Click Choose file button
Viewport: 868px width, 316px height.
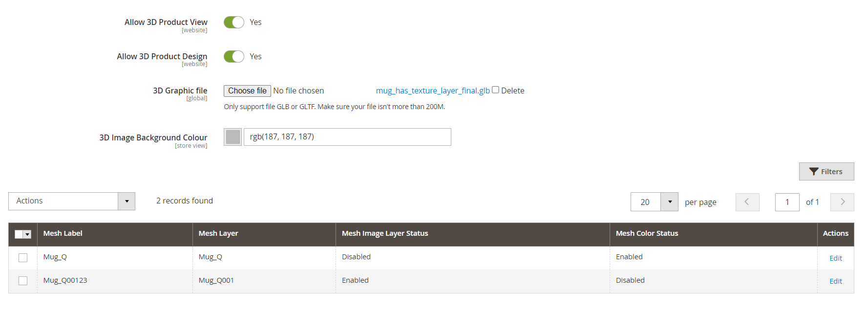(x=247, y=91)
